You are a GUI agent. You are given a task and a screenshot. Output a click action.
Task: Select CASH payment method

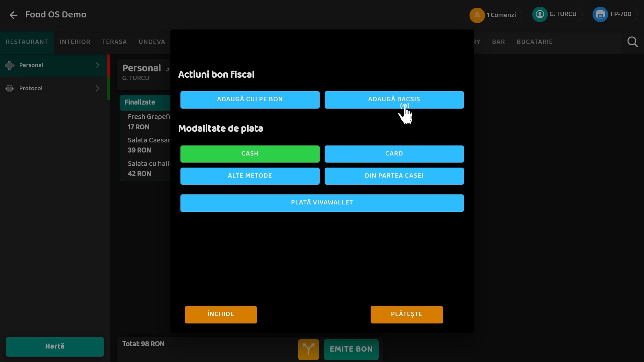pyautogui.click(x=250, y=154)
